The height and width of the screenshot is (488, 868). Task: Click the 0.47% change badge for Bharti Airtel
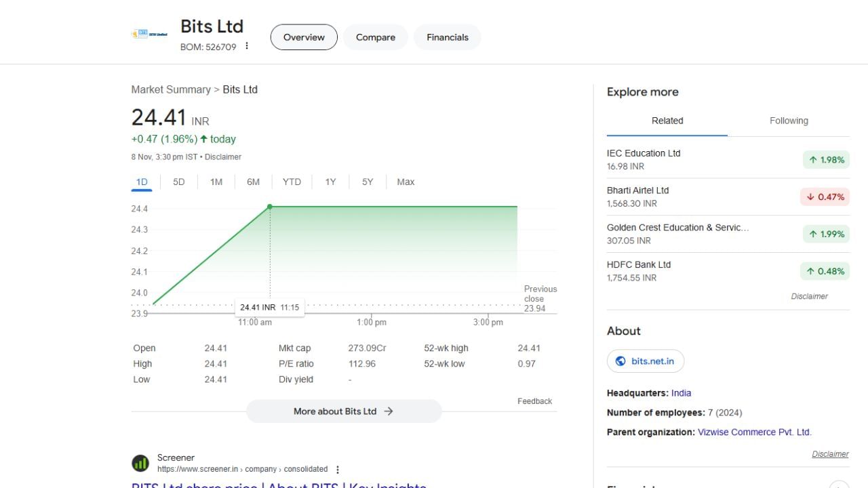825,197
